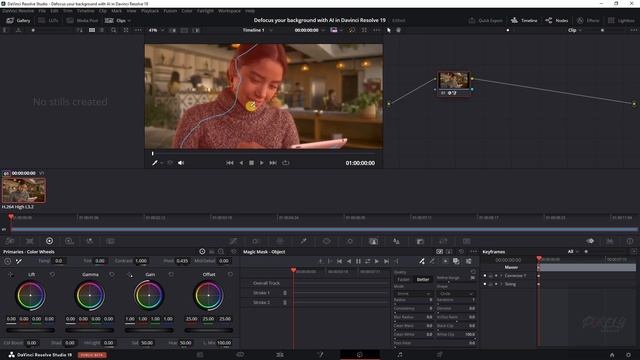Viewport: 640px width, 360px height.
Task: Open Project Settings gear icon
Action: (629, 355)
